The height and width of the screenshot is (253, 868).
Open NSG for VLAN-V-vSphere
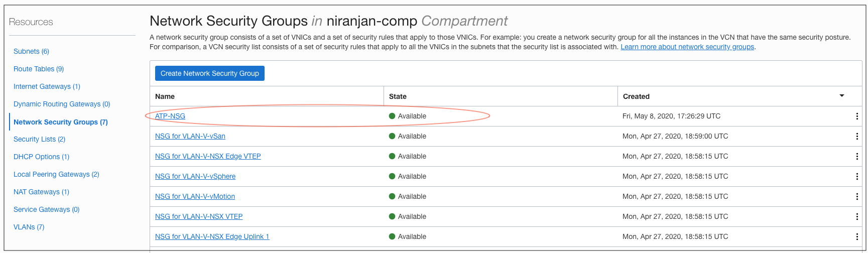(x=195, y=176)
